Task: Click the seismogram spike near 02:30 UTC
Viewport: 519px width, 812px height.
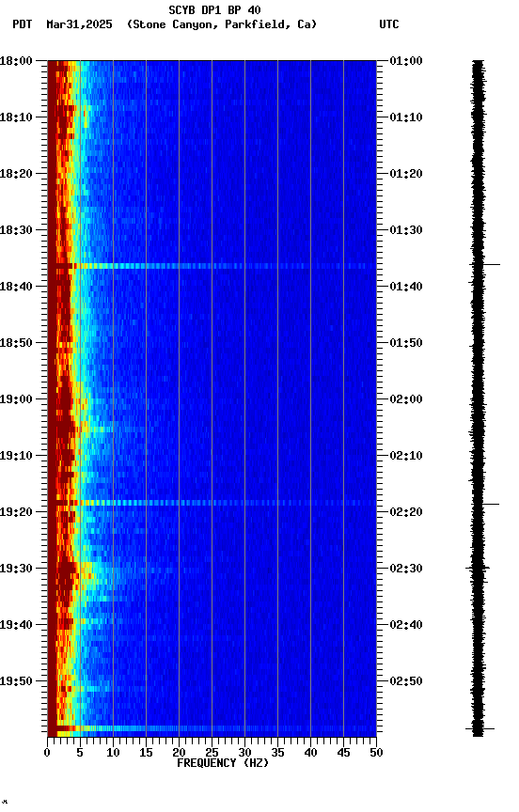Action: (478, 568)
